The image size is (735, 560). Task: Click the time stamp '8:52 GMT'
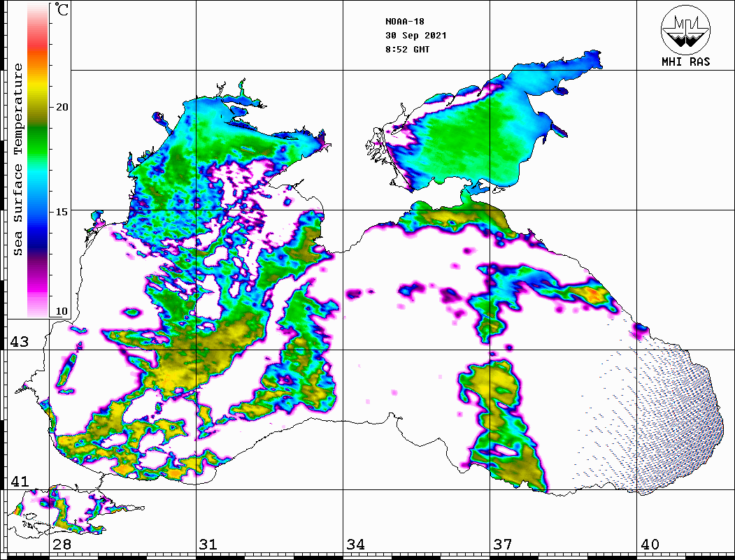(x=407, y=50)
